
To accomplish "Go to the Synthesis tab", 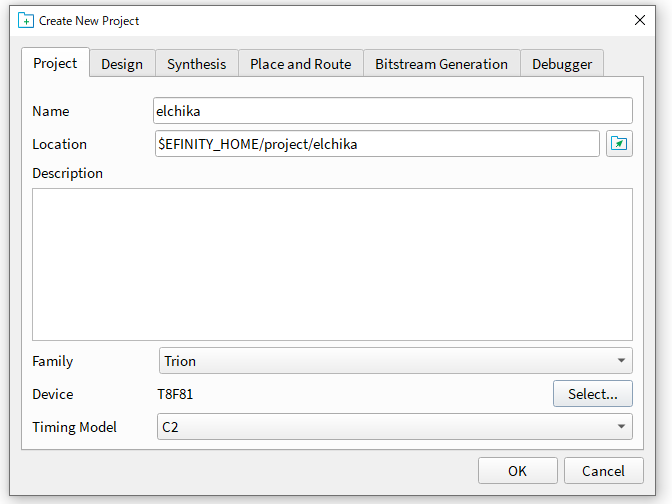I will pyautogui.click(x=196, y=64).
